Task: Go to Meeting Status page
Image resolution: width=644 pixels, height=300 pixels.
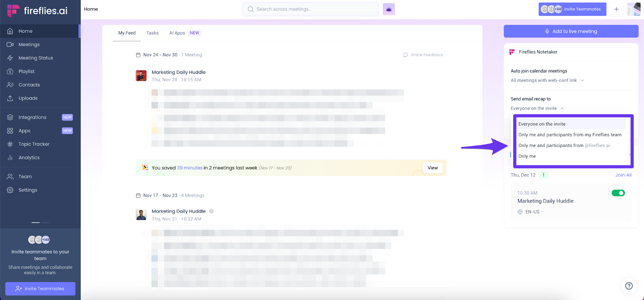Action: tap(40, 58)
